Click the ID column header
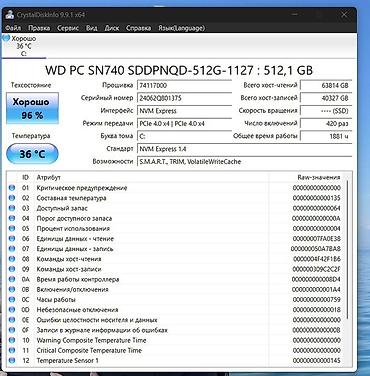 click(25, 177)
